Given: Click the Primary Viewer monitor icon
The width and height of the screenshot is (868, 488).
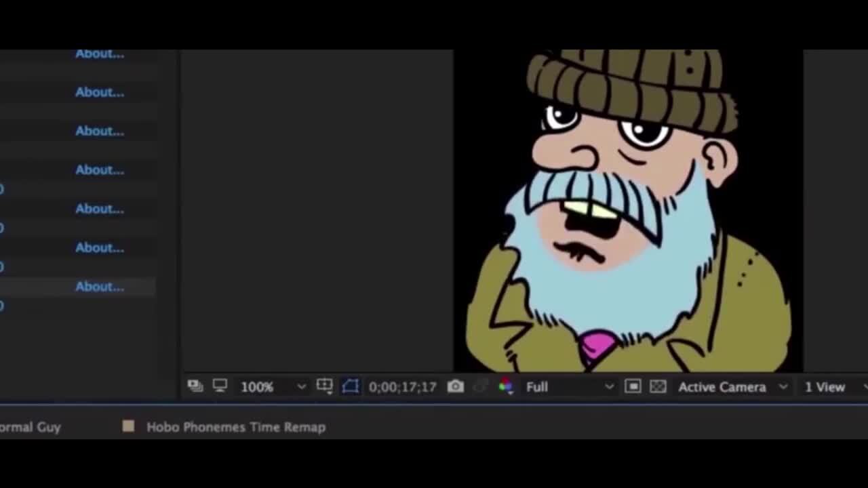Looking at the screenshot, I should coord(220,386).
